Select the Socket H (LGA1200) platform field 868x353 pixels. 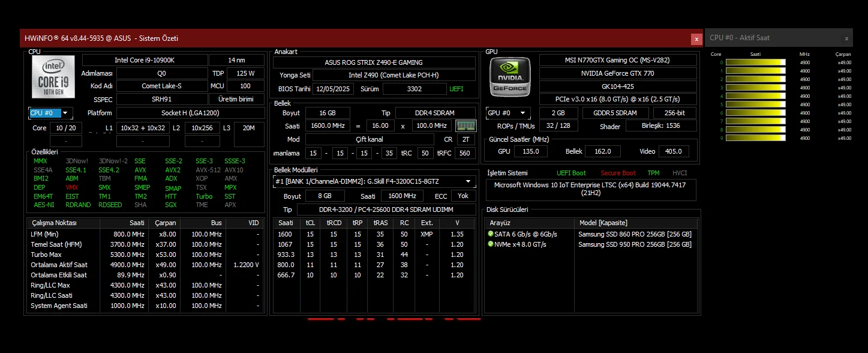[x=190, y=113]
